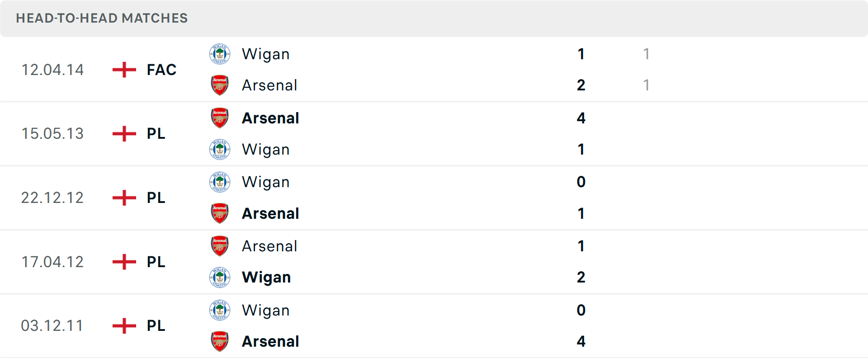Click the Arsenal crest in the 15.05.13 row
Screen dimensions: 868x358
[x=220, y=118]
